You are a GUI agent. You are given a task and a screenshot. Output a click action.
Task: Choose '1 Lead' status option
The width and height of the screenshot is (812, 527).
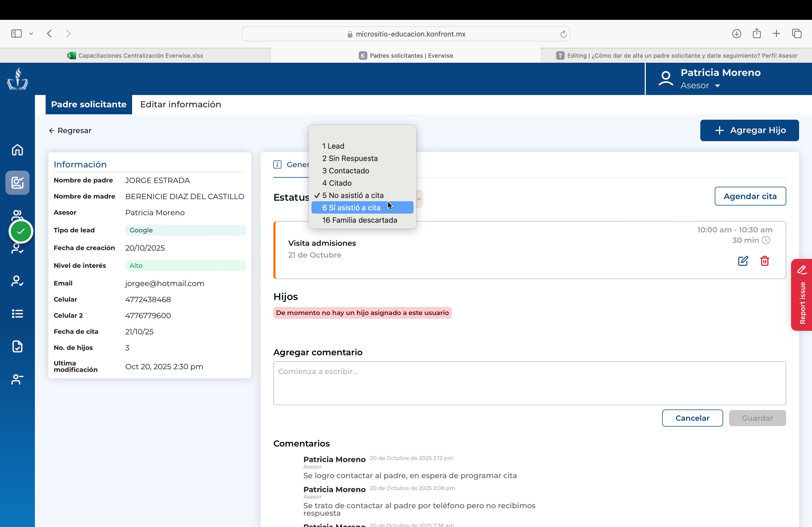click(362, 146)
